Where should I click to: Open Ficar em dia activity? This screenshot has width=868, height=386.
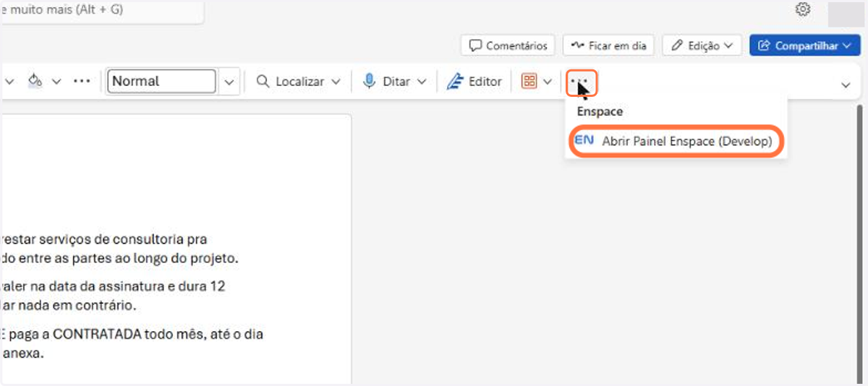(x=608, y=46)
